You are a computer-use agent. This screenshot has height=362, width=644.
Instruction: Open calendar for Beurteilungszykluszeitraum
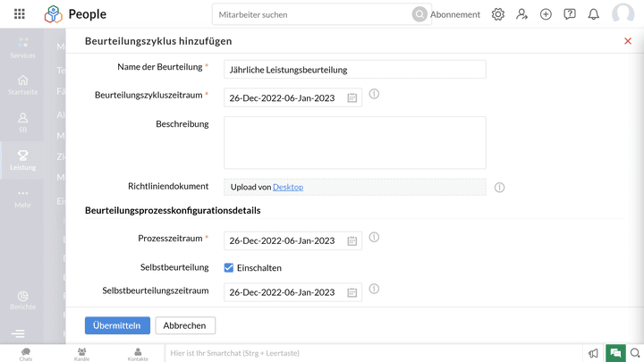[352, 97]
